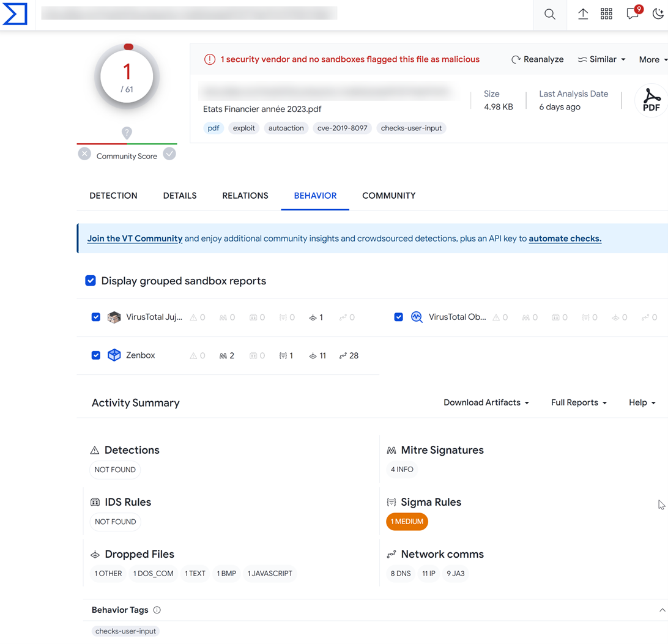Viewport: 668px width, 644px height.
Task: Click the checks-user-input behavior tag
Action: 125,631
